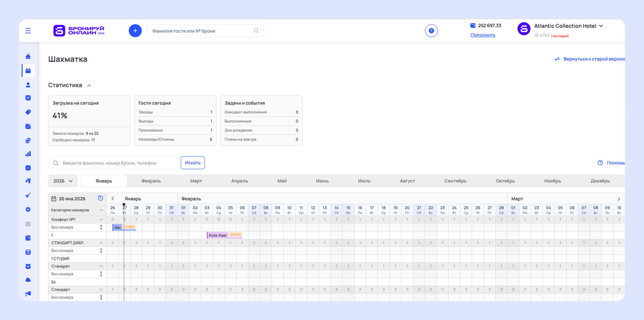The height and width of the screenshot is (320, 644).
Task: Collapse the СТАНДАРТ ДАБЛ category
Action: pos(101,243)
